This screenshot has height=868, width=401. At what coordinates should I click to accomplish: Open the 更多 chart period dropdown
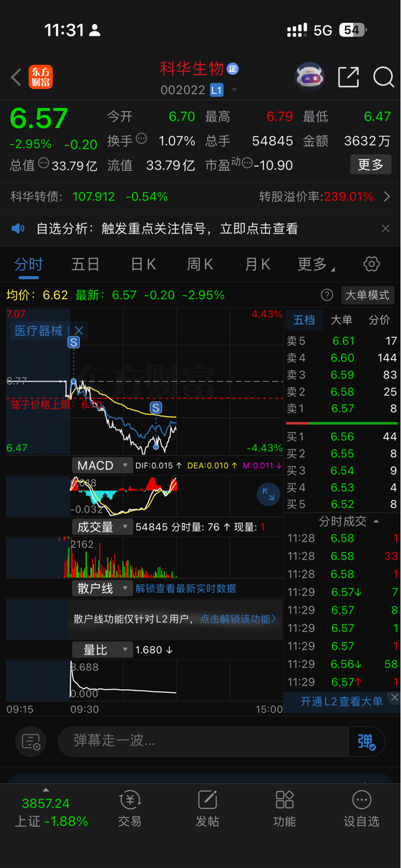[x=316, y=264]
